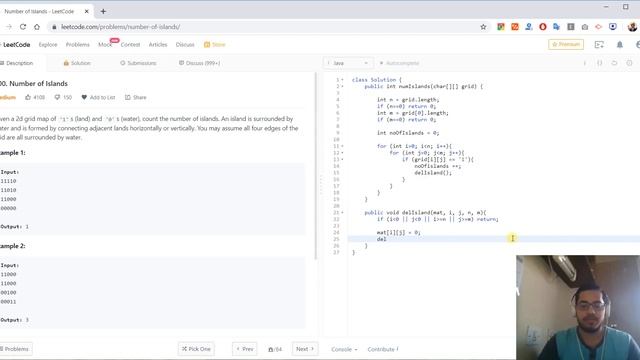Image resolution: width=640 pixels, height=360 pixels.
Task: Collapse the fold arrow on line 2
Action: pyautogui.click(x=342, y=87)
